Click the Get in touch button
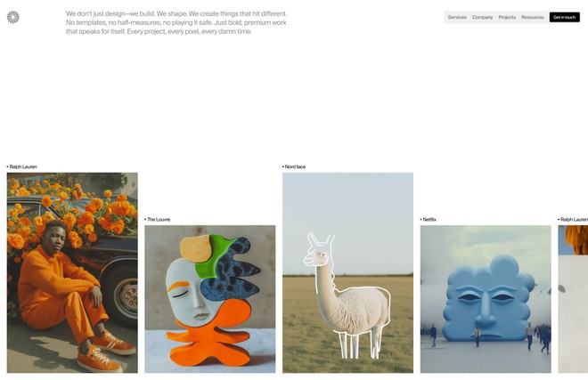This screenshot has width=588, height=380. [564, 17]
